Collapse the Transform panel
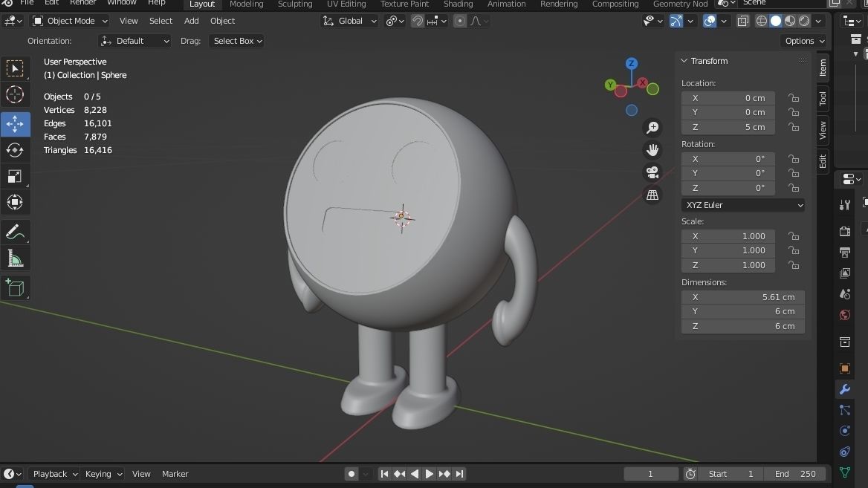This screenshot has width=868, height=488. (684, 61)
